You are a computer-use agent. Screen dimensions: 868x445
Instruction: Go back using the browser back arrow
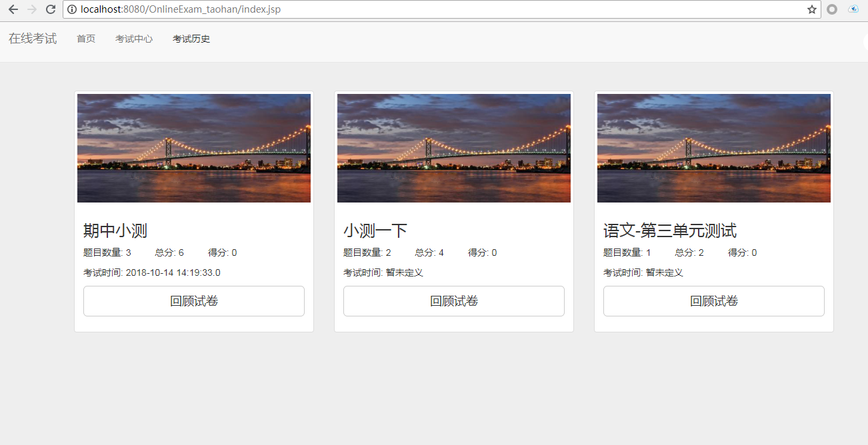pos(13,9)
